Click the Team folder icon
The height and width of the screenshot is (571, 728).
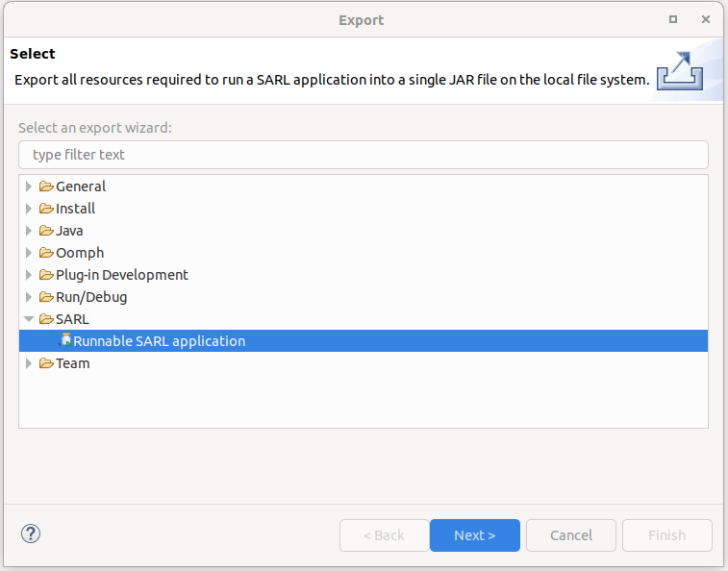pyautogui.click(x=46, y=363)
